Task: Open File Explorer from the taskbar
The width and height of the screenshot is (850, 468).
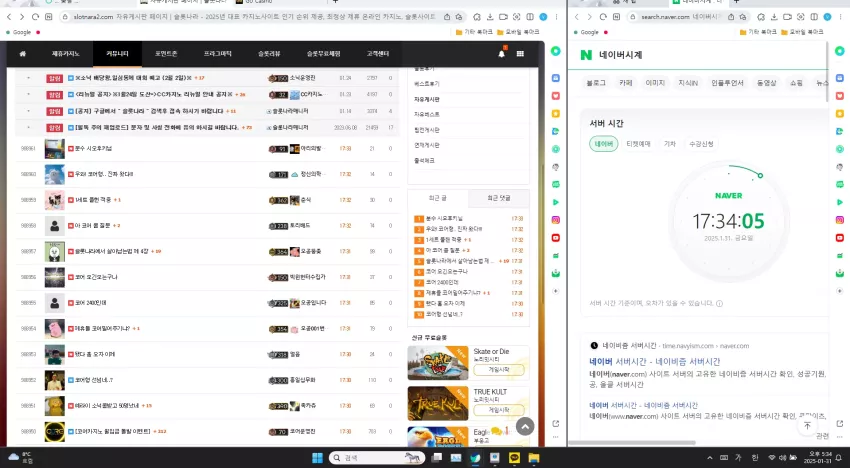Action: [534, 458]
